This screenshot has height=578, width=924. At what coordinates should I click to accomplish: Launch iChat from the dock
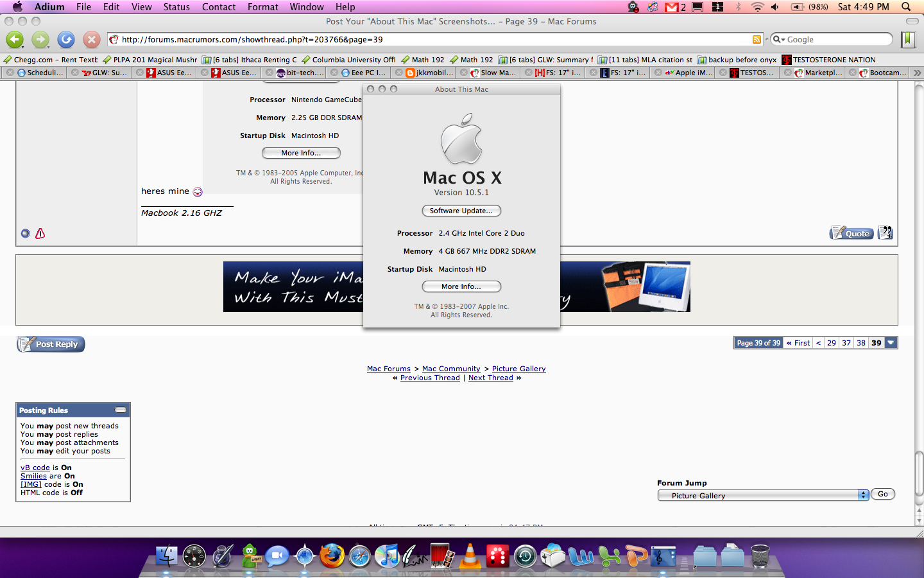pos(277,556)
